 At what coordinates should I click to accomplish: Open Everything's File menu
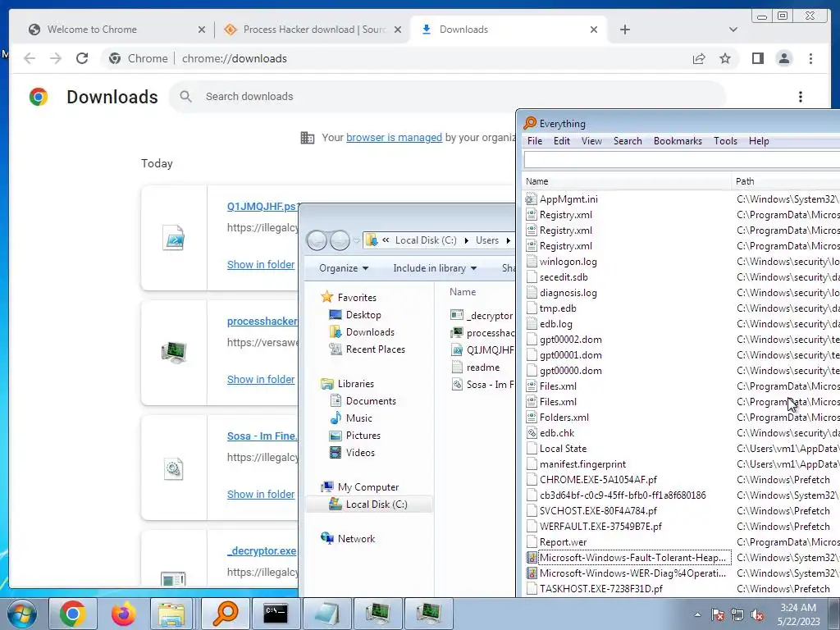point(535,141)
